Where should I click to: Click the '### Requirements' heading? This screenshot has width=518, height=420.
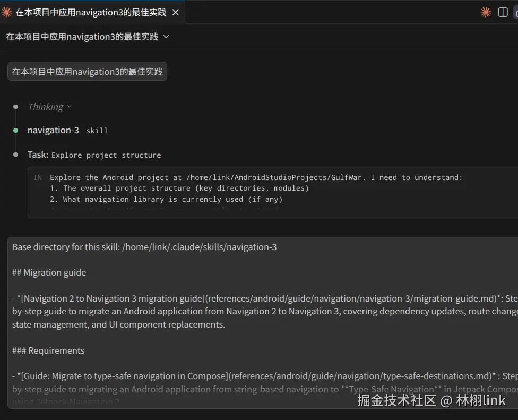[x=48, y=350]
